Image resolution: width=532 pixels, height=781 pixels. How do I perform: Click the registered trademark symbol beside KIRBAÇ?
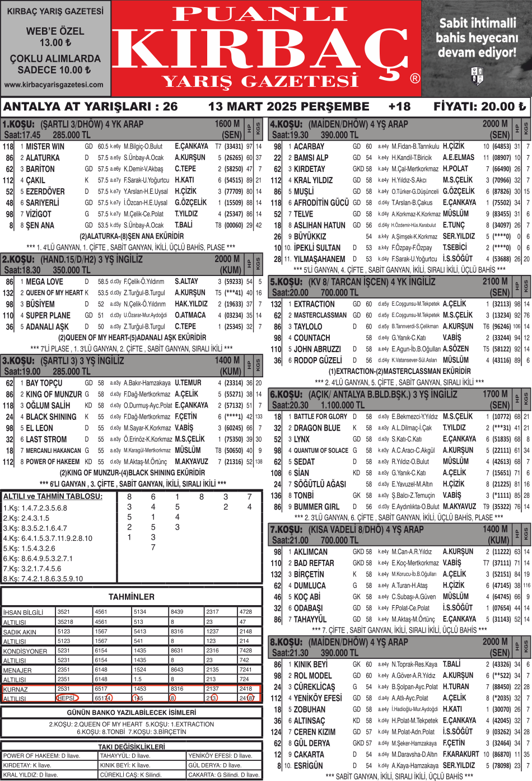point(414,78)
